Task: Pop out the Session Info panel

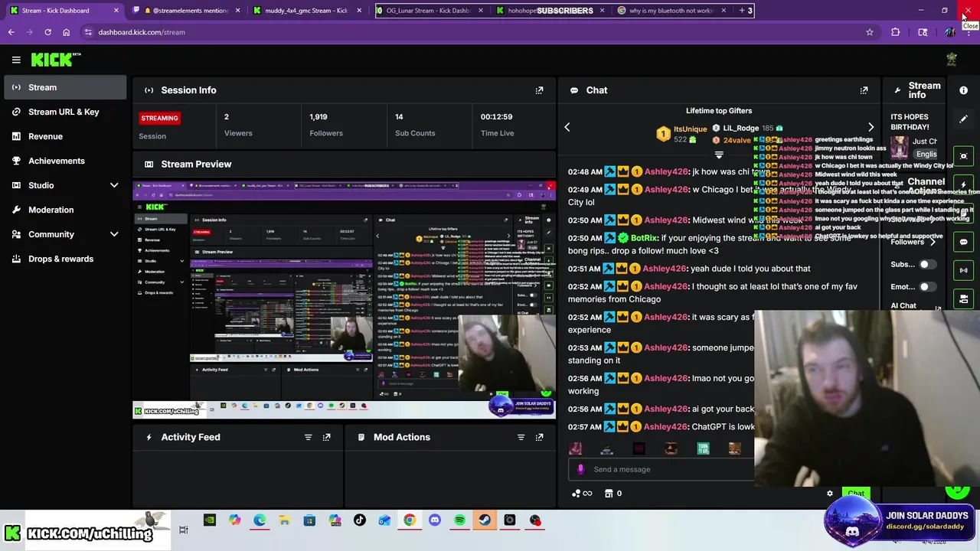Action: click(539, 90)
